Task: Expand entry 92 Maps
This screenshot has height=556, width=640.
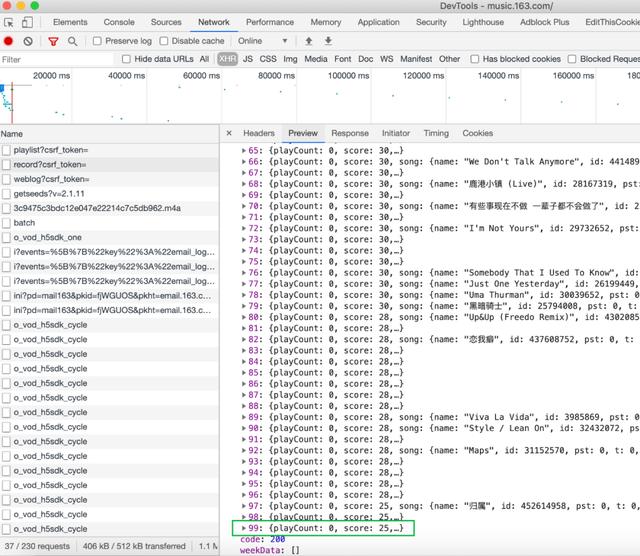Action: (244, 451)
